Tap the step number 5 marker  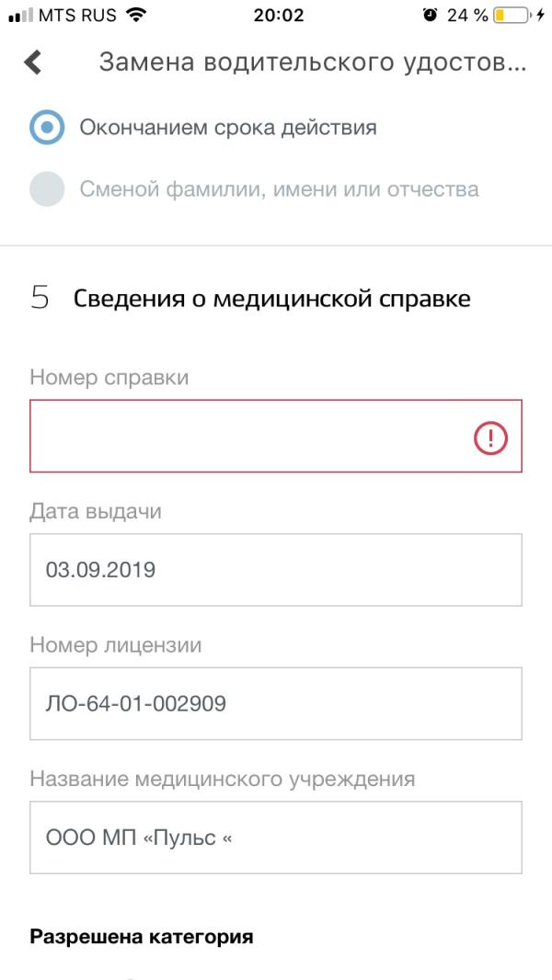click(x=40, y=299)
